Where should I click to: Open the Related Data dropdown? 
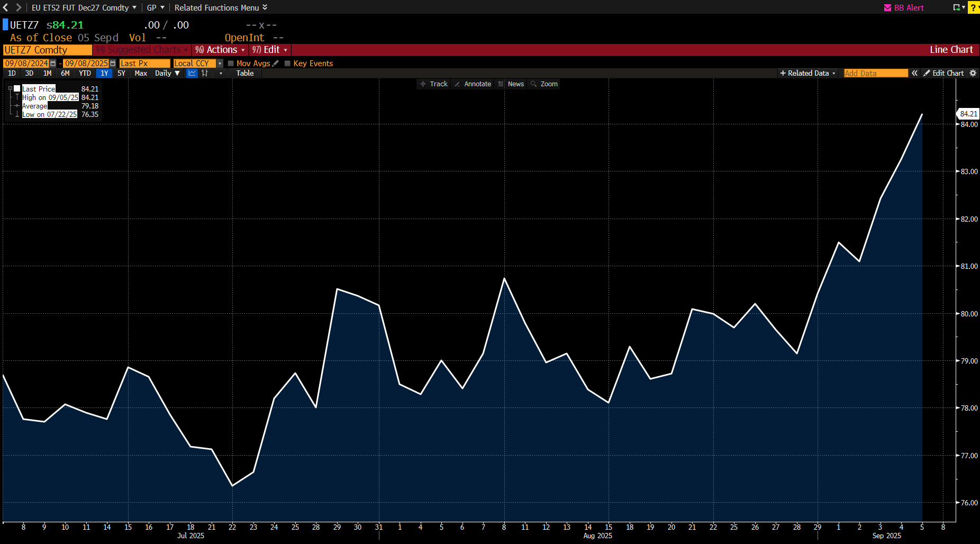pos(807,74)
